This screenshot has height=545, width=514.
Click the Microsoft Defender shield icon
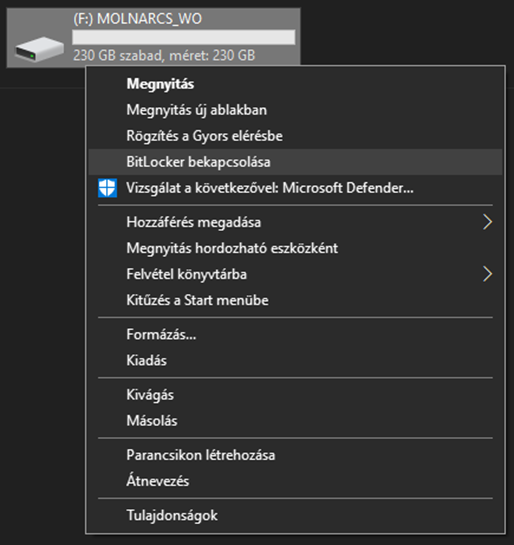(x=107, y=188)
